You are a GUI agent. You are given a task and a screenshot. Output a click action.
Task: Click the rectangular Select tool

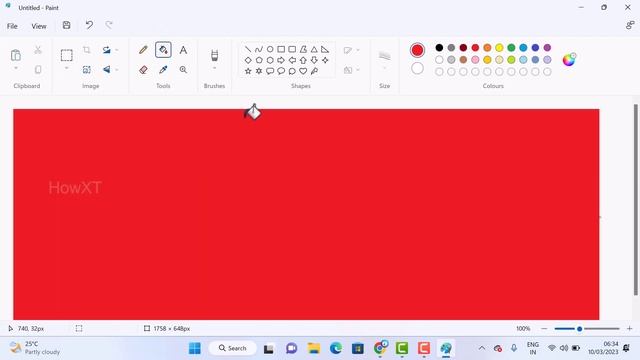pyautogui.click(x=67, y=55)
